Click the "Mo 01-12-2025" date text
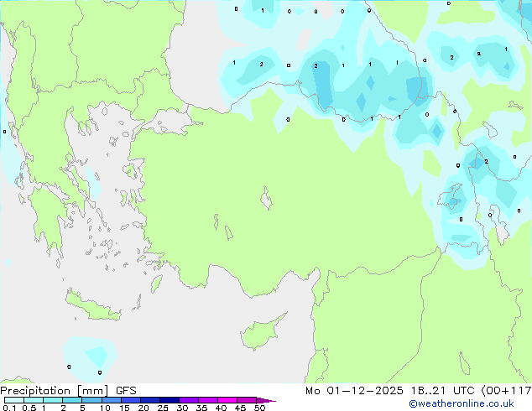The image size is (532, 411). (x=354, y=391)
